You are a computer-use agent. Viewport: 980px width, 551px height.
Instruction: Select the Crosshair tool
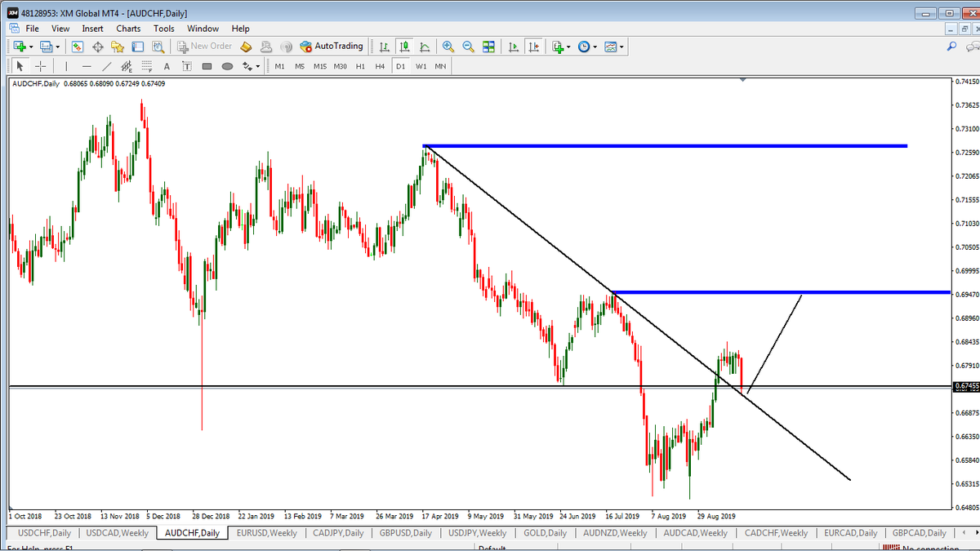[x=40, y=66]
